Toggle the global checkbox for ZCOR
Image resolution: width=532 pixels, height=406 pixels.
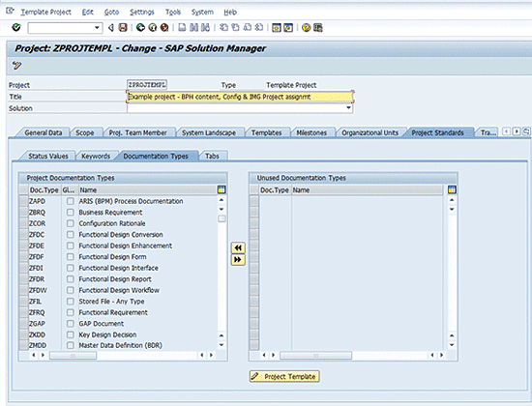click(x=71, y=223)
